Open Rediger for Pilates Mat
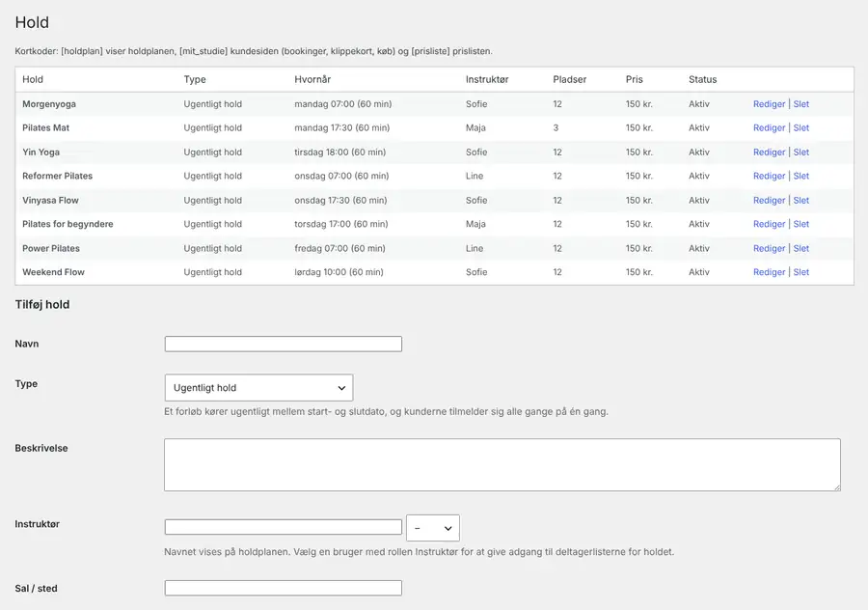868x610 pixels. click(769, 127)
